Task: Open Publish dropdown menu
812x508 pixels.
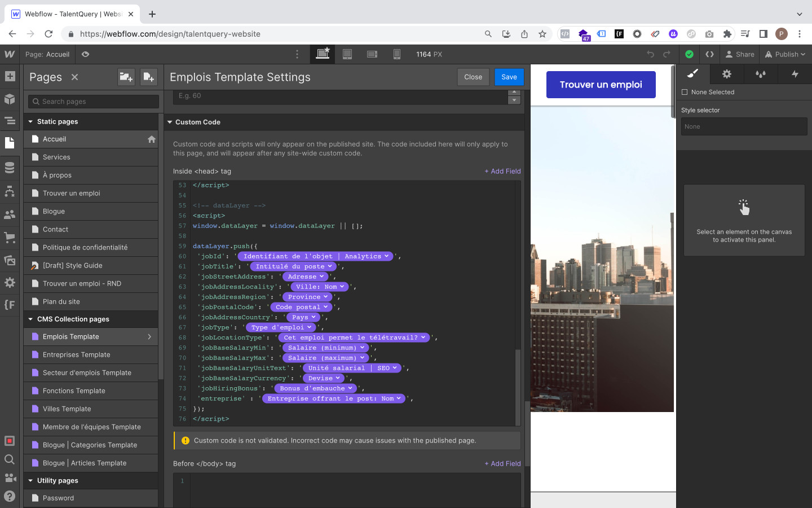Action: 785,54
